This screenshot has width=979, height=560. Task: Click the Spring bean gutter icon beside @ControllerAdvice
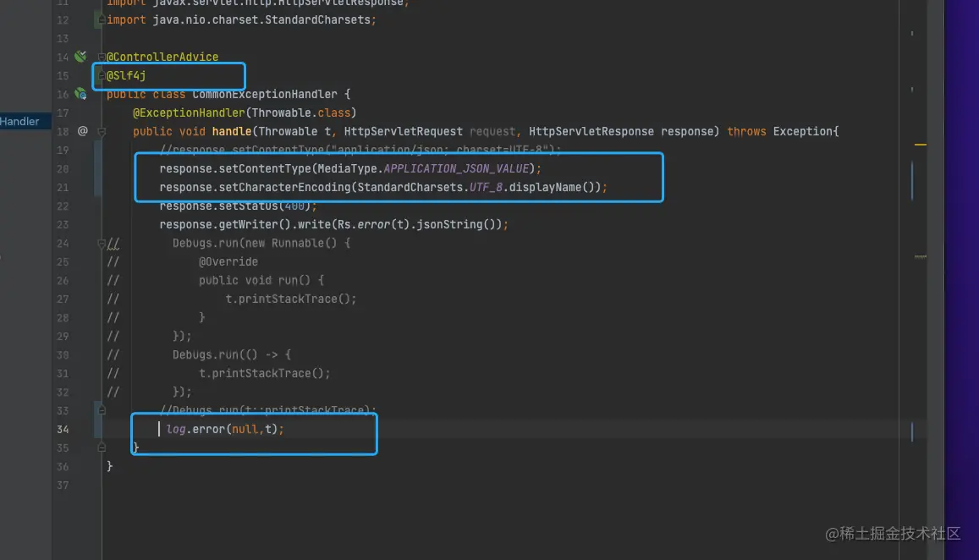coord(80,56)
